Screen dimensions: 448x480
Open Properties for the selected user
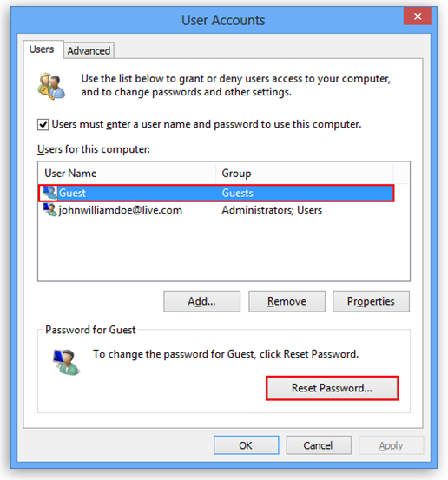371,301
